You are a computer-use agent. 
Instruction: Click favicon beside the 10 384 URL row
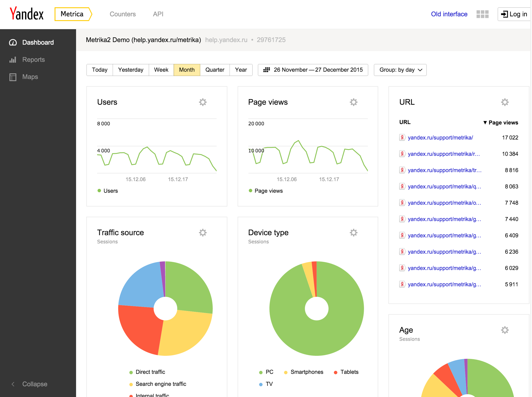(402, 154)
